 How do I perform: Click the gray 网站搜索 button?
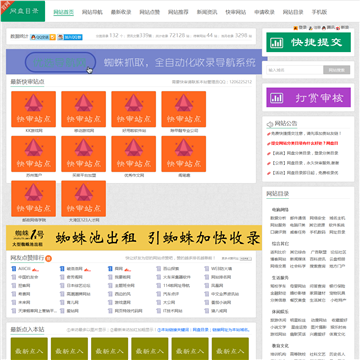tap(336, 70)
